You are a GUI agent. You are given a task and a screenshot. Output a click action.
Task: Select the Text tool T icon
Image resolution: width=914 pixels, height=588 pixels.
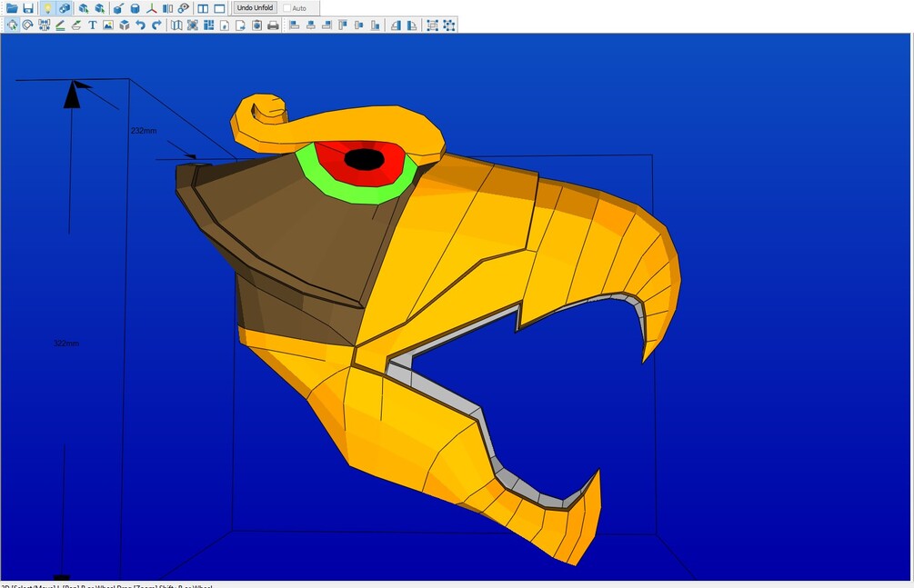click(x=92, y=25)
